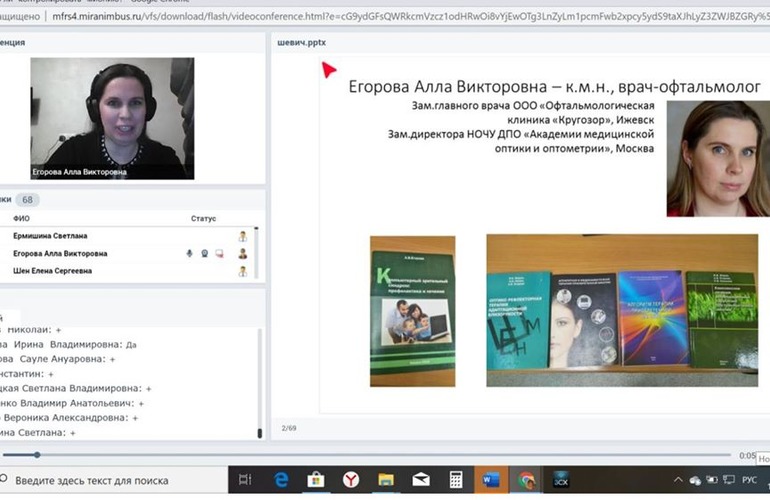Image resolution: width=770 pixels, height=500 pixels.
Task: Click the speaker portrait photo on the slide
Action: click(718, 159)
